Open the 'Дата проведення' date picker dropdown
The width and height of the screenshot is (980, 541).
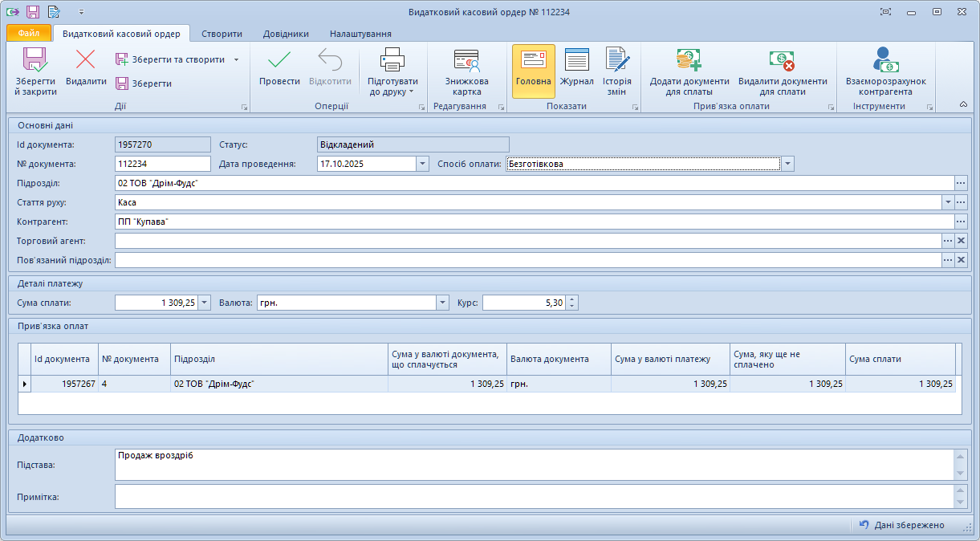click(422, 164)
